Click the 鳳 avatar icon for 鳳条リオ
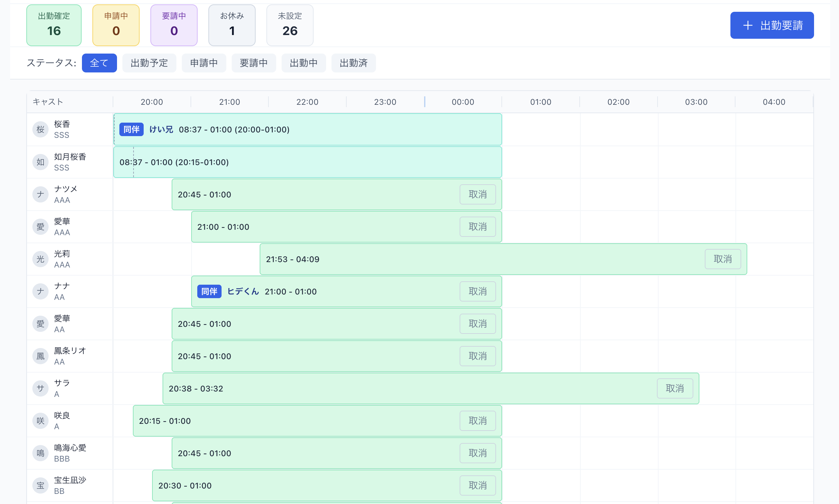 40,356
